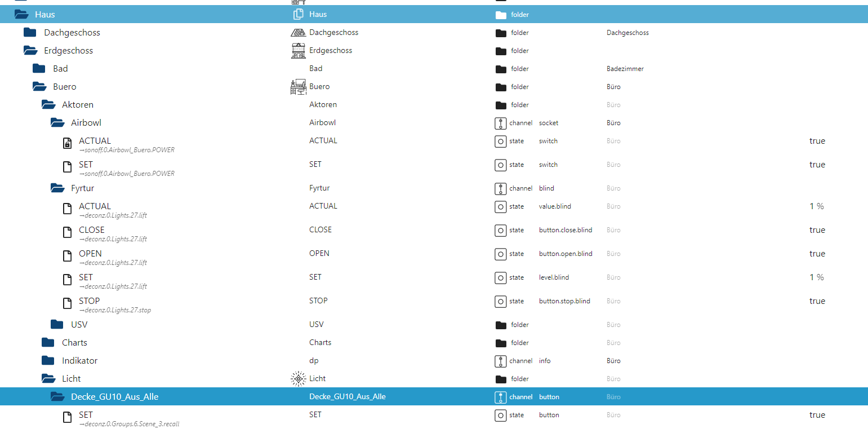Click true value of button SET row
Image resolution: width=868 pixels, height=433 pixels.
click(817, 415)
